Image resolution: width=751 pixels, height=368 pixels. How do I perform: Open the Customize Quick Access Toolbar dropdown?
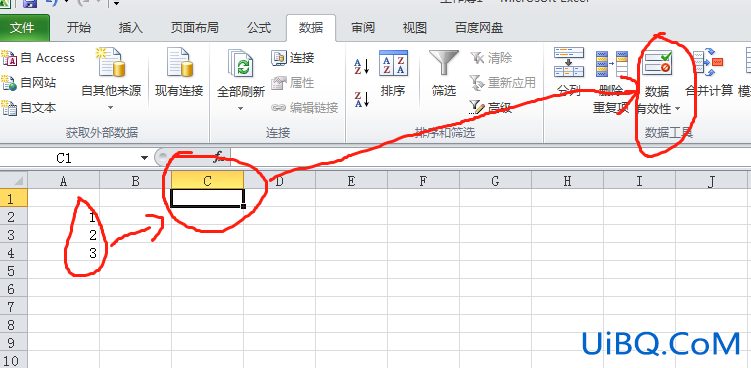(116, 4)
